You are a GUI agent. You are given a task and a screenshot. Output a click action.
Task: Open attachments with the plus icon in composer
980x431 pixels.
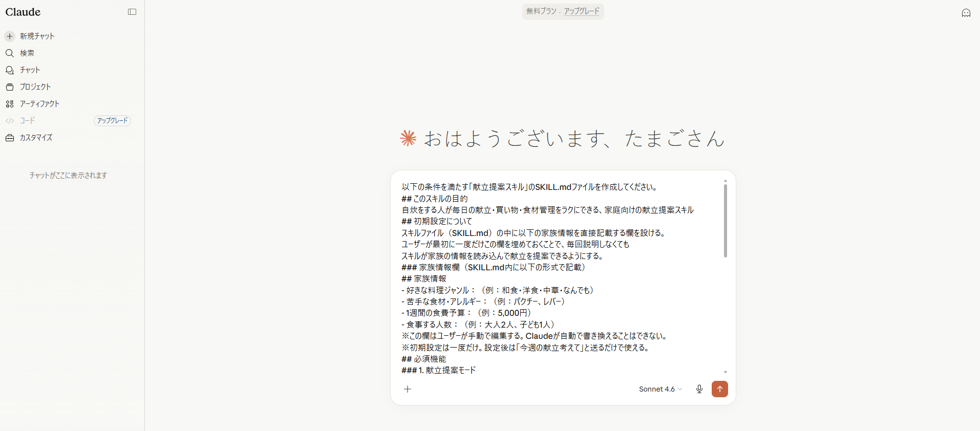click(408, 389)
